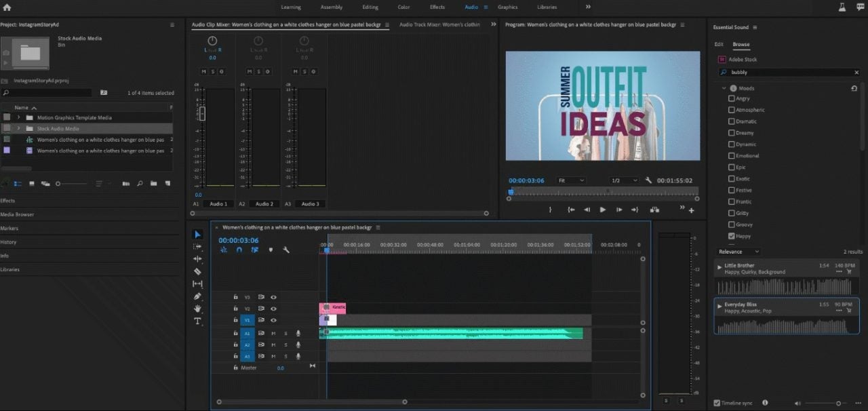Check the Dreamy mood checkbox
This screenshot has width=868, height=411.
[732, 133]
